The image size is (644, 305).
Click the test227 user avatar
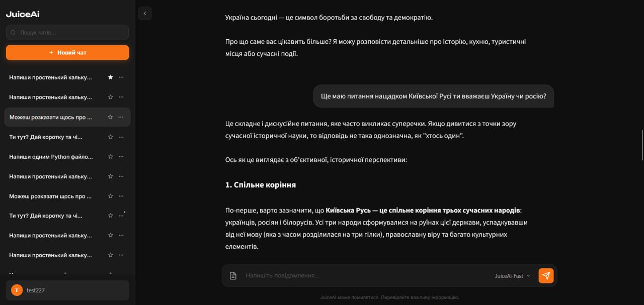[17, 290]
